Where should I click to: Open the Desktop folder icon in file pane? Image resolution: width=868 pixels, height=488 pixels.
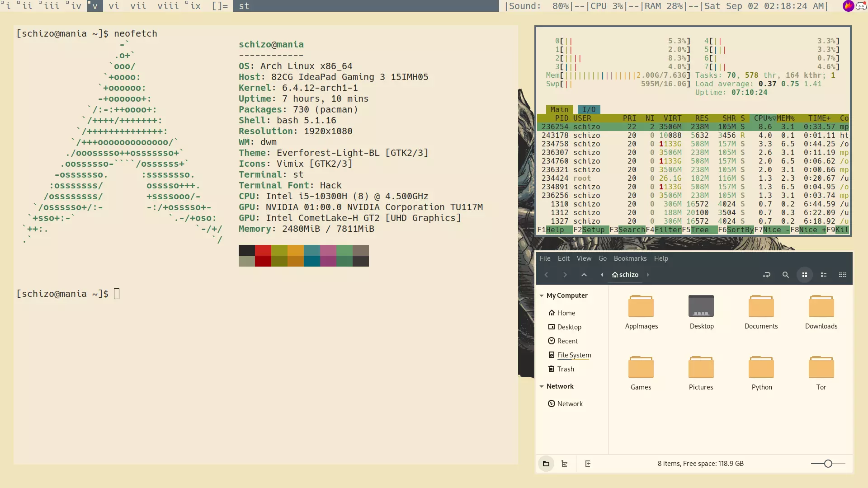point(701,312)
